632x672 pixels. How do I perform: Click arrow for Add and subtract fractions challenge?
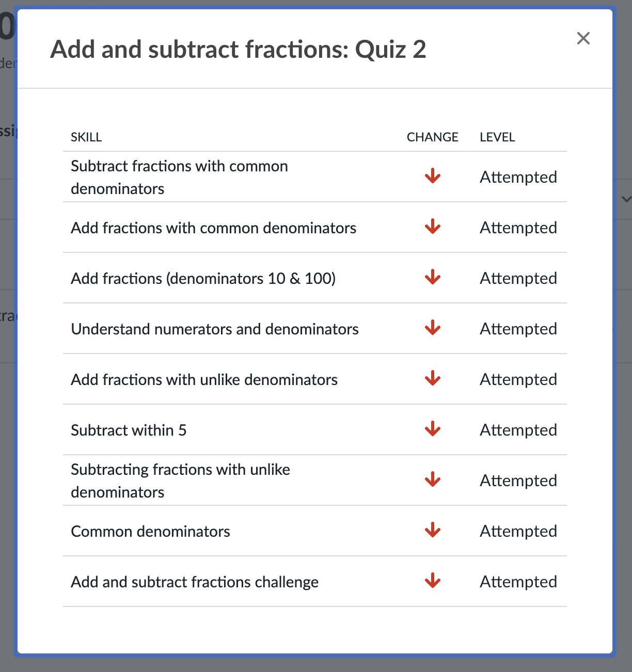pyautogui.click(x=432, y=581)
